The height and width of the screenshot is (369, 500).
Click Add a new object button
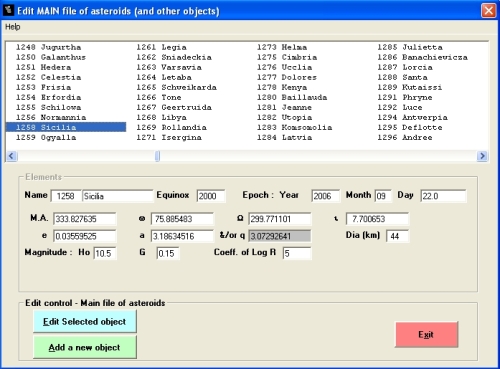pos(85,347)
